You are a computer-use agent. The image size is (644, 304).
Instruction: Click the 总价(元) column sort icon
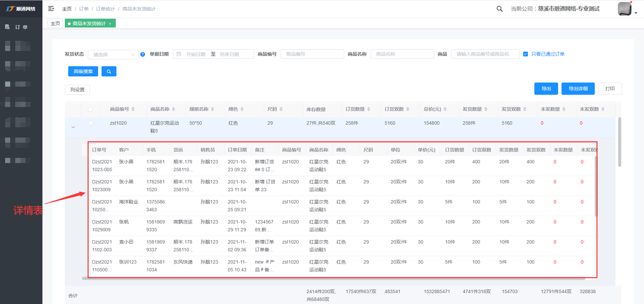coord(445,109)
